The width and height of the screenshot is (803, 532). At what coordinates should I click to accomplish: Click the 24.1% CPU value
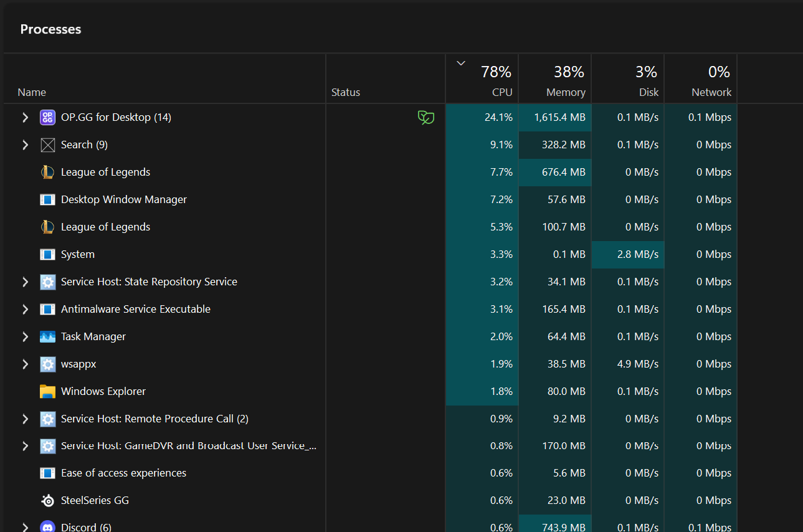tap(498, 117)
